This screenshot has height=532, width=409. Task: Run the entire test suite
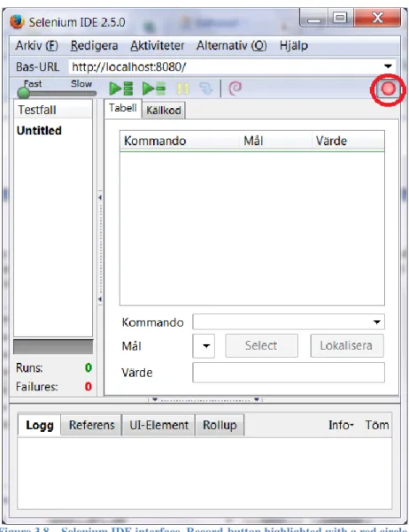click(121, 89)
